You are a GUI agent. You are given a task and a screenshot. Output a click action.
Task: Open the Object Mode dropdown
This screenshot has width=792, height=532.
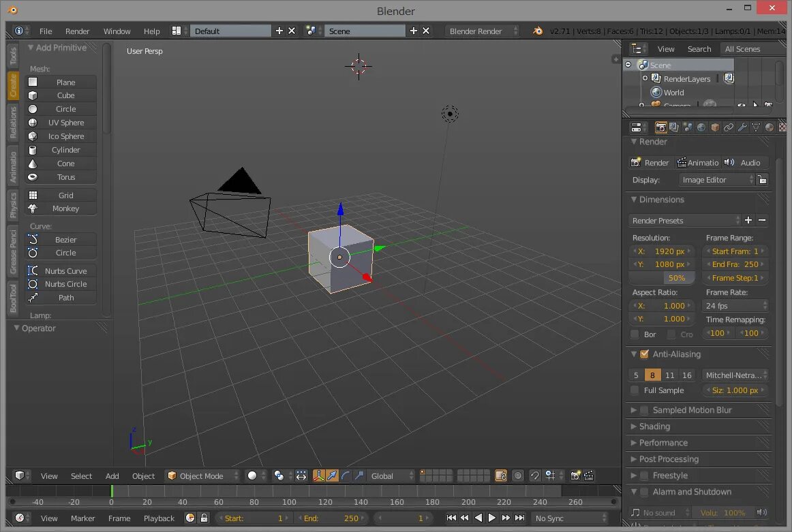pos(203,475)
